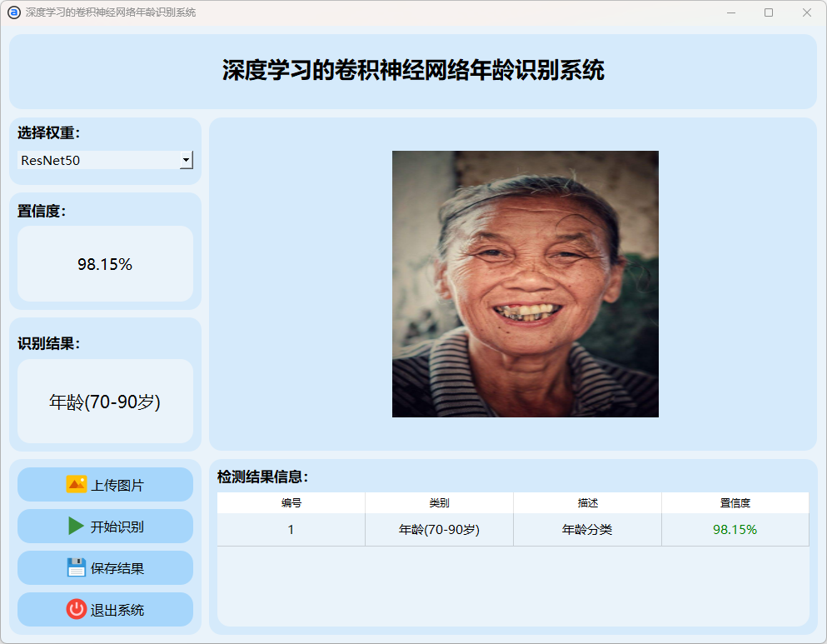Click the ResNet50 text in the weight selector
This screenshot has width=827, height=644.
(51, 160)
